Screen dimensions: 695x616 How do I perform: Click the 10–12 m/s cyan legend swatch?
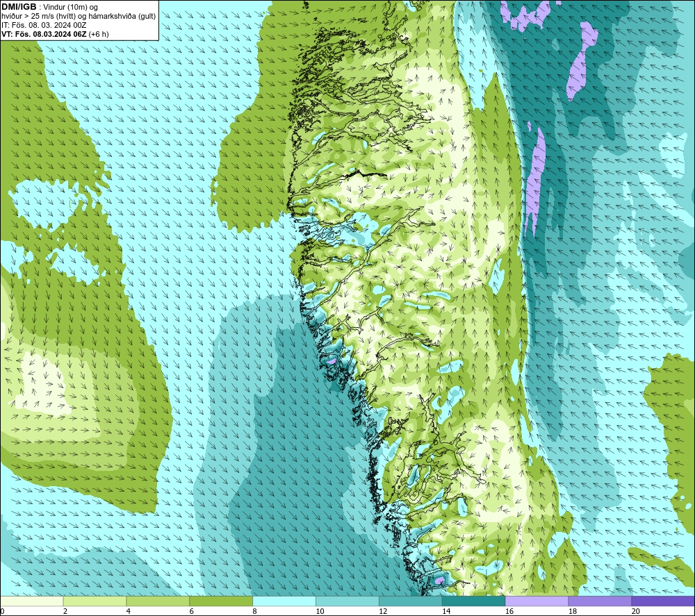[x=347, y=601]
